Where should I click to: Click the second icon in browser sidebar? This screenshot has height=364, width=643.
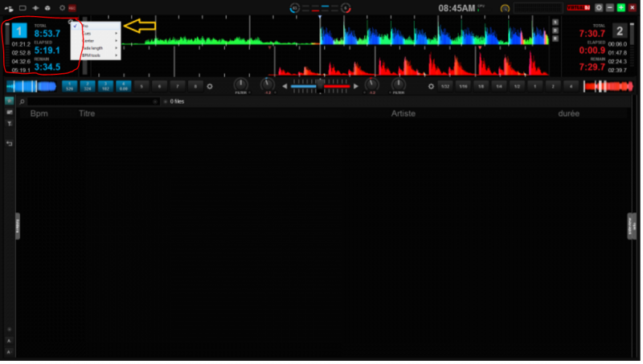(9, 112)
